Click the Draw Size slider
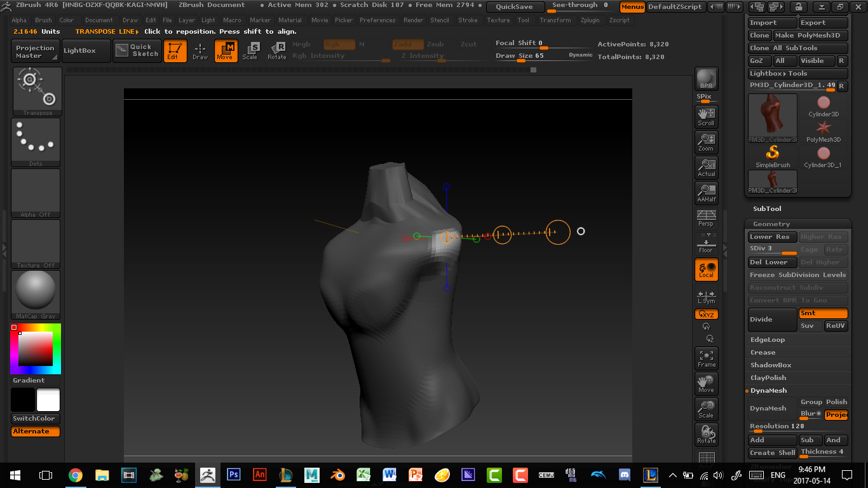 click(544, 56)
